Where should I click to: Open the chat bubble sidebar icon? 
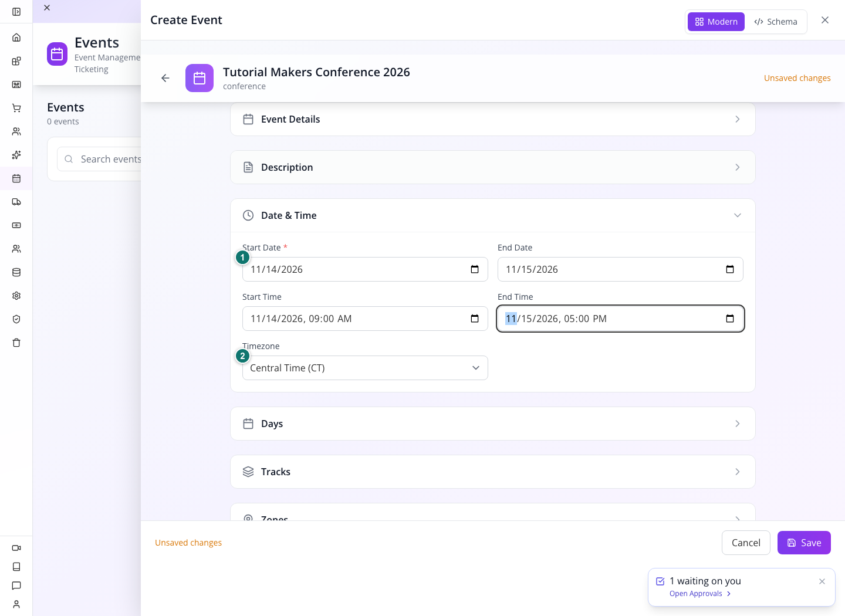click(x=16, y=585)
